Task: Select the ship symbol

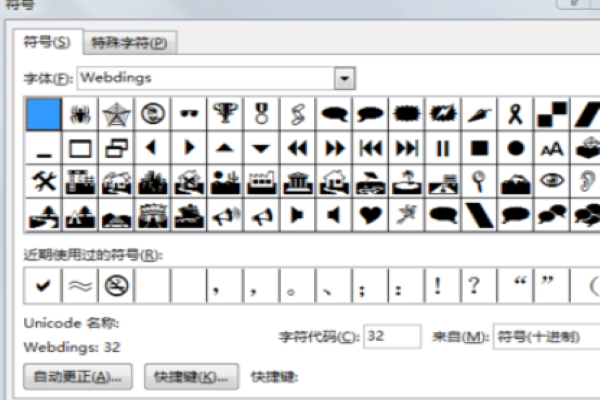Action: tap(189, 216)
